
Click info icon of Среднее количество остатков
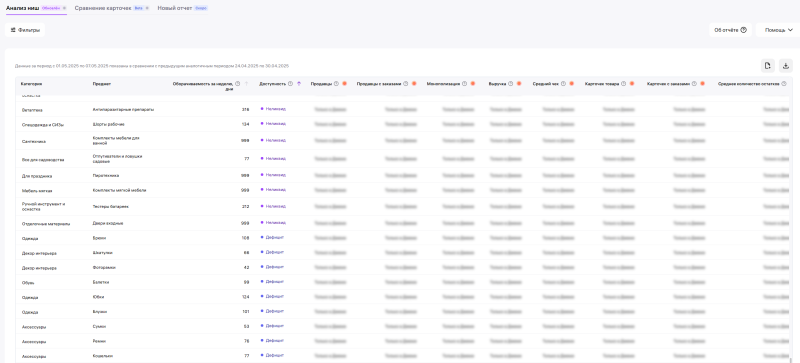[784, 84]
